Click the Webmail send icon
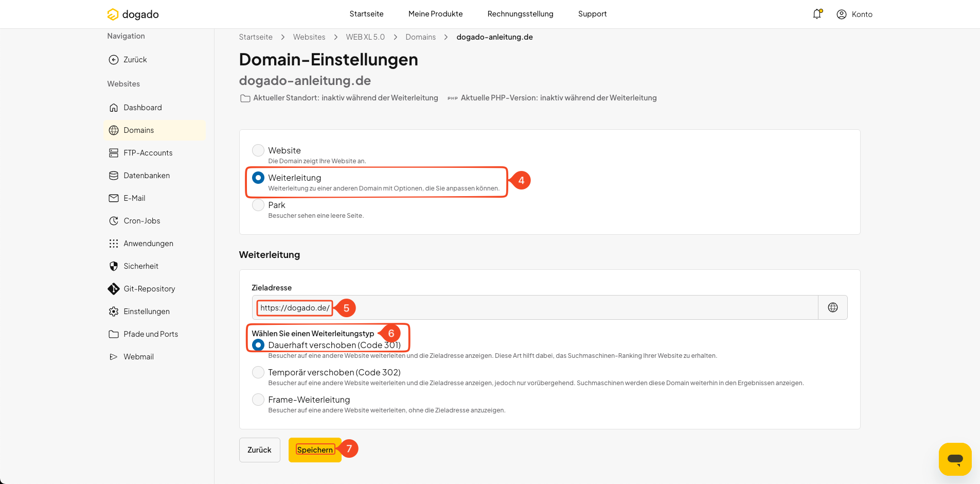This screenshot has width=980, height=484. point(114,357)
